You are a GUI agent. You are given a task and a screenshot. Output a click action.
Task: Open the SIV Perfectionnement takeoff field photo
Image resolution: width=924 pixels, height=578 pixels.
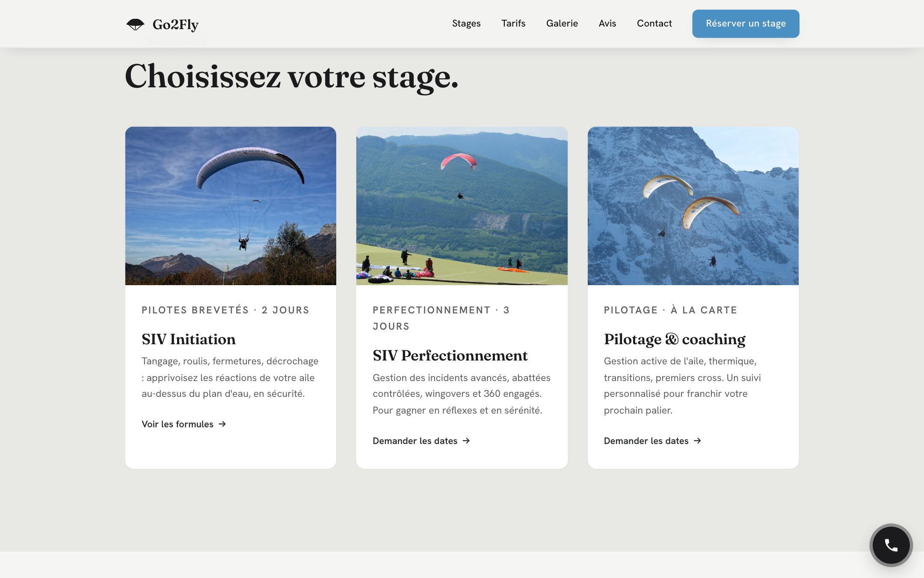tap(462, 206)
